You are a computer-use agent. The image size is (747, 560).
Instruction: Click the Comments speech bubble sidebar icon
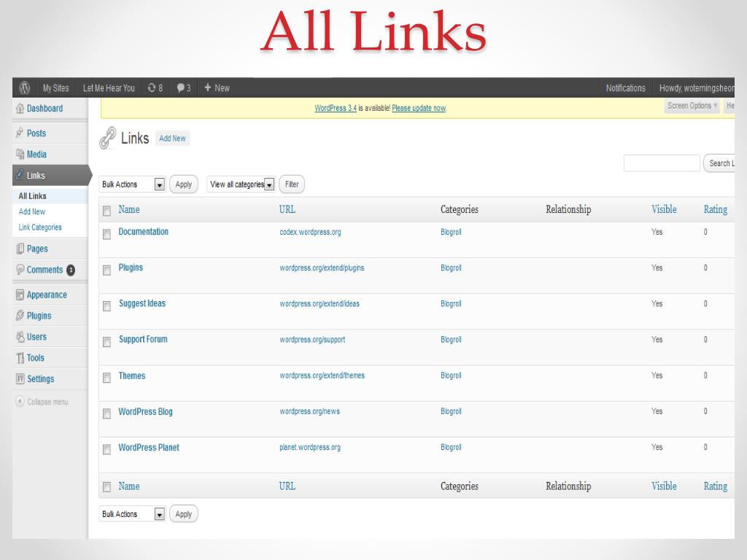coord(20,270)
